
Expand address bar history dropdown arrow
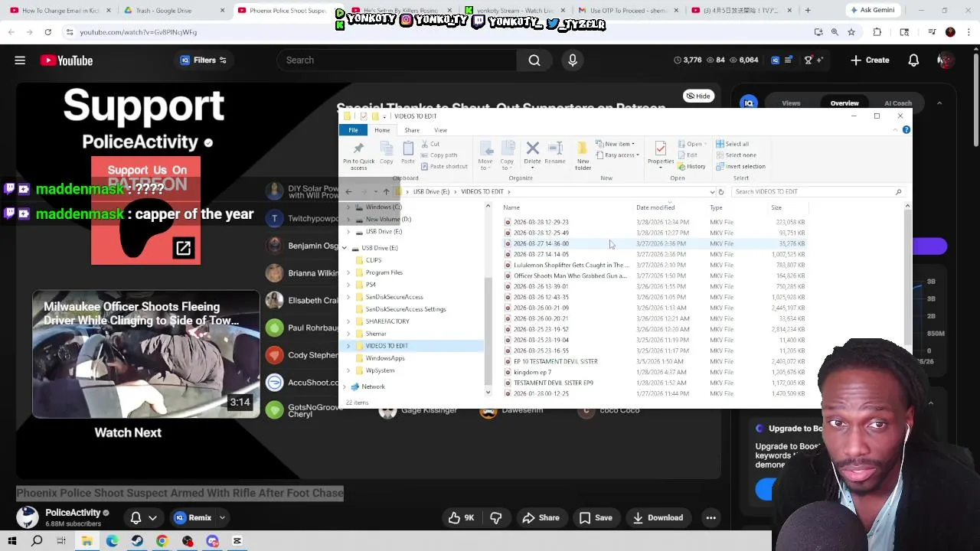tap(711, 192)
